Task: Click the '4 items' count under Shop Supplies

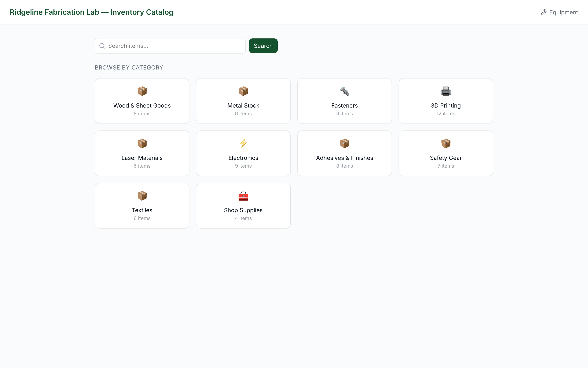Action: coord(243,218)
